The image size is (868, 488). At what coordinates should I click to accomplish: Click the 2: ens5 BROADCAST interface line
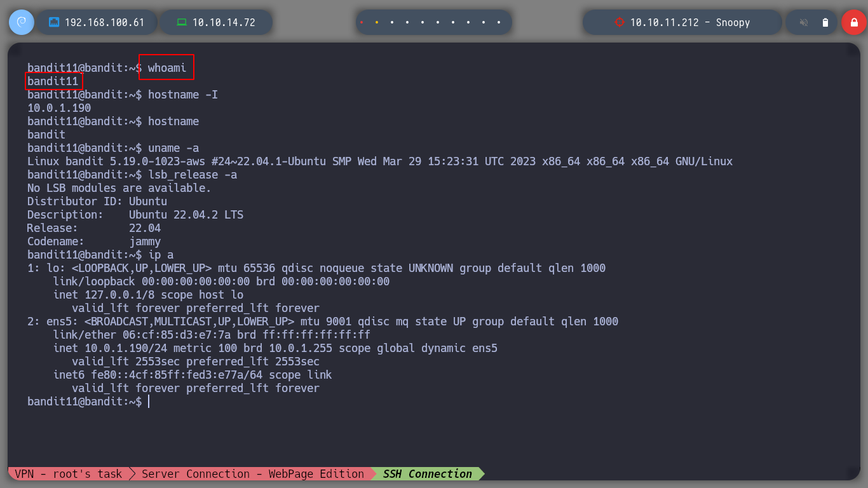[323, 322]
